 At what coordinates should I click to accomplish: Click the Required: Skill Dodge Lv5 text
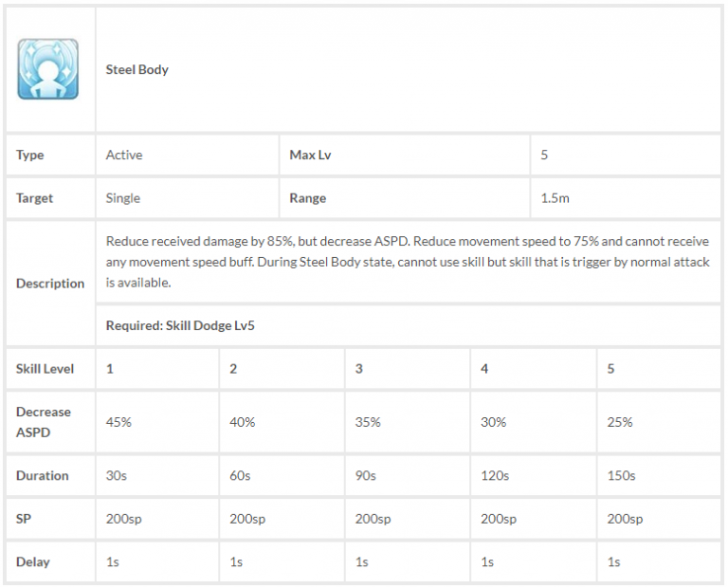[x=180, y=325]
